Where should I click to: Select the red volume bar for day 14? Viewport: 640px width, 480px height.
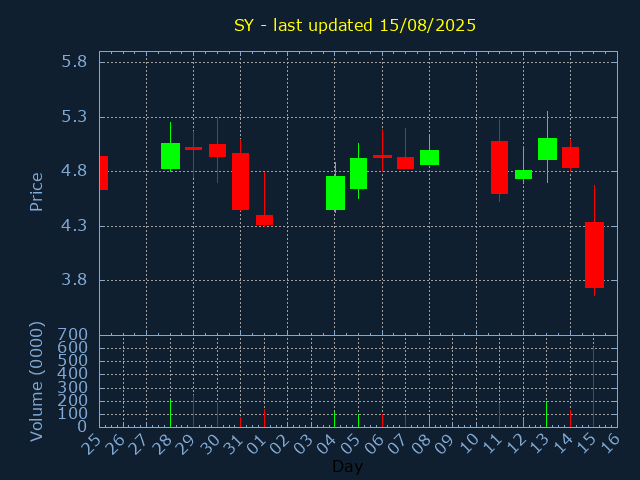[x=570, y=419]
